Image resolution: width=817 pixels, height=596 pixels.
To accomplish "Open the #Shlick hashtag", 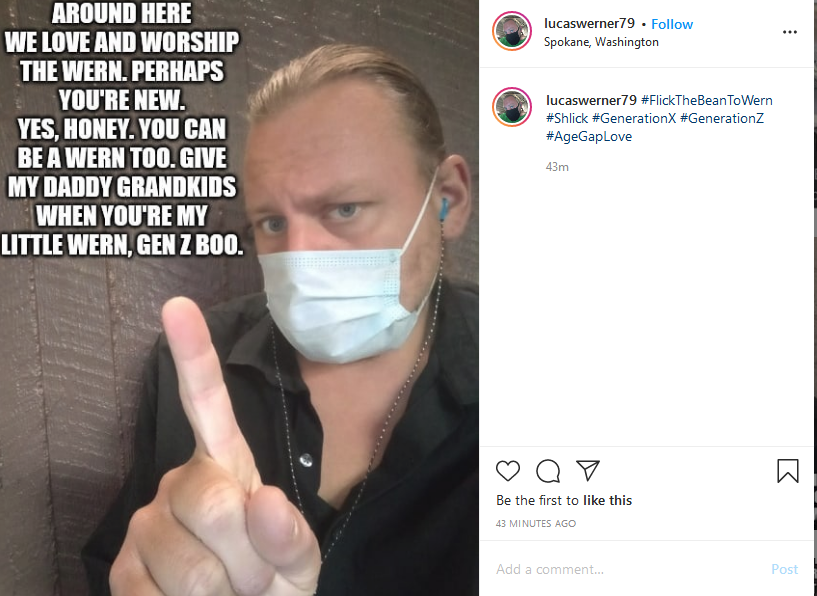I will click(567, 118).
